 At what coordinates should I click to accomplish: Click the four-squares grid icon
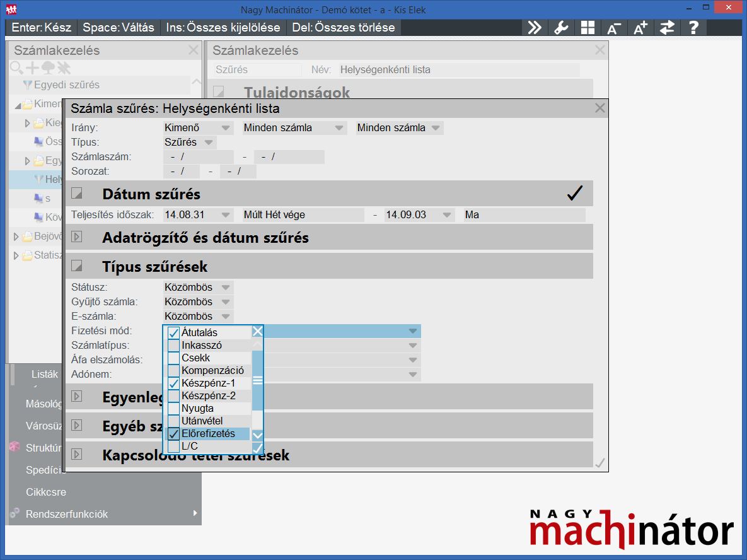coord(588,28)
